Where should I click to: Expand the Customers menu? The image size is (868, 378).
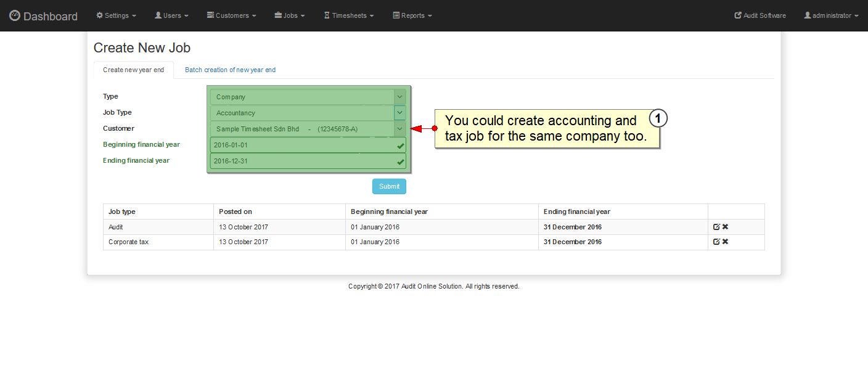coord(231,15)
